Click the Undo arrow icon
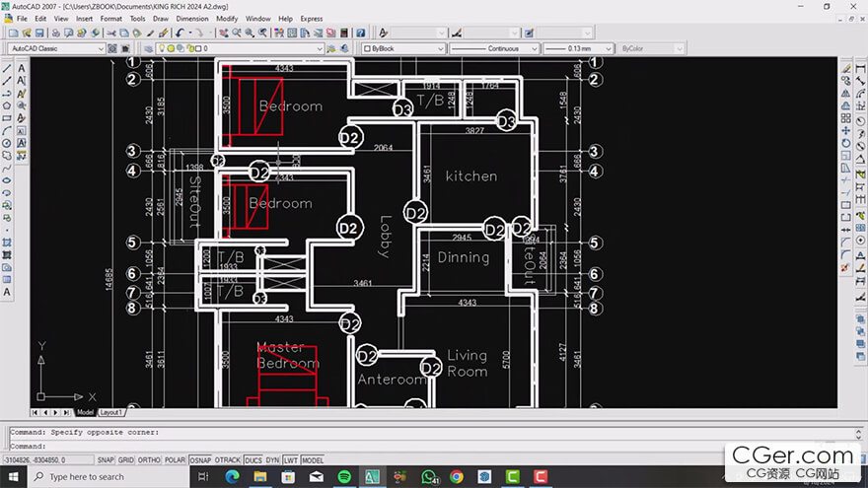 (180, 33)
